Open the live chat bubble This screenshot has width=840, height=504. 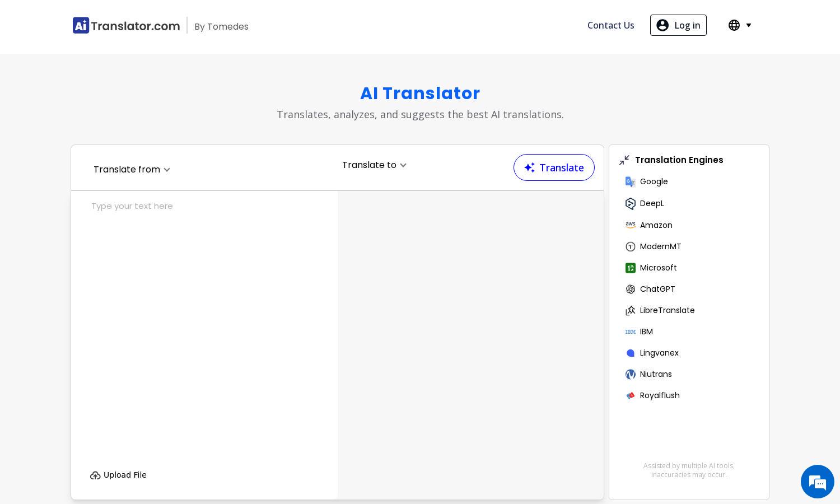[818, 482]
